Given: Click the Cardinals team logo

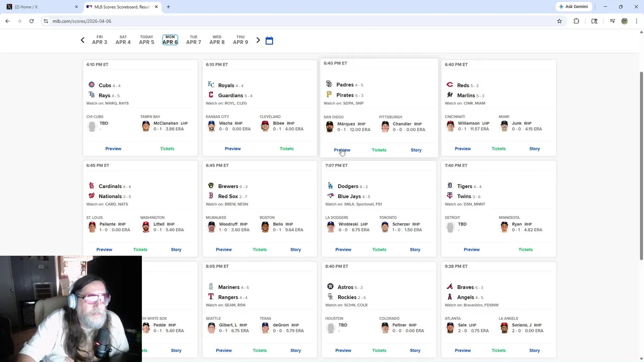Looking at the screenshot, I should pos(92,186).
